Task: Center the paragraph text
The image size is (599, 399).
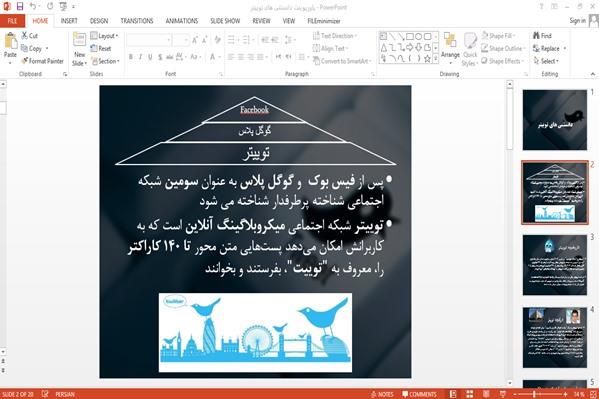Action: [241, 57]
